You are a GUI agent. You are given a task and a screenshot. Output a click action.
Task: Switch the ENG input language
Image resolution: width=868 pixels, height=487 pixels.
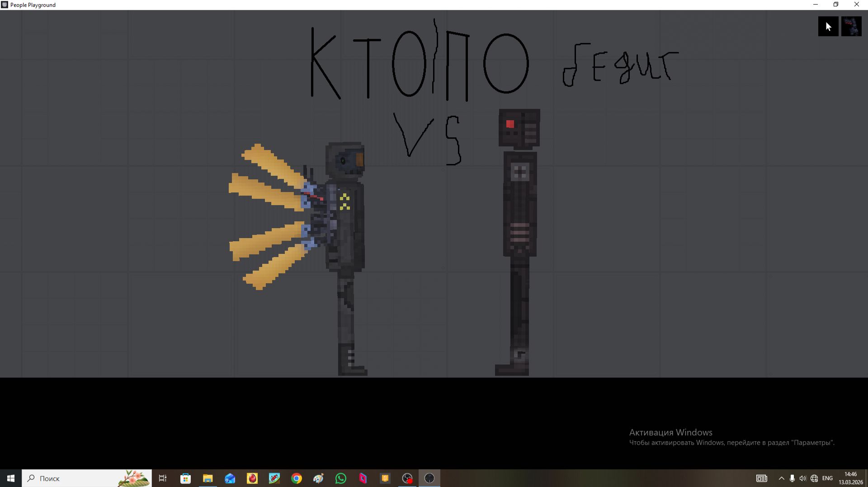coord(827,478)
